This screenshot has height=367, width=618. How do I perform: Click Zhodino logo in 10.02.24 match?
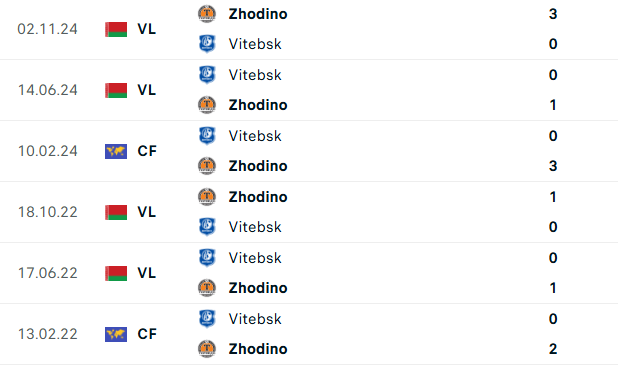(x=207, y=166)
